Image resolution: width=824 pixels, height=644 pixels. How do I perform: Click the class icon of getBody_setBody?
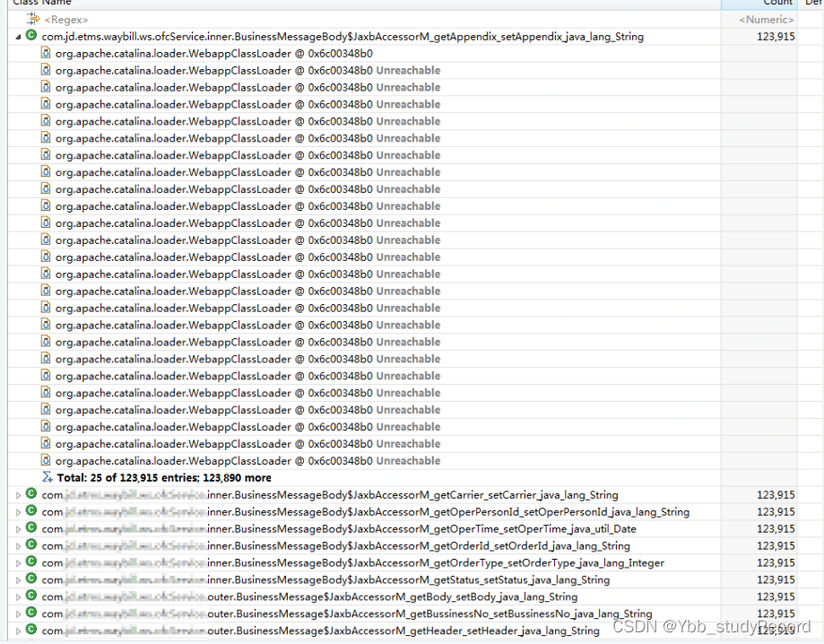click(x=31, y=595)
